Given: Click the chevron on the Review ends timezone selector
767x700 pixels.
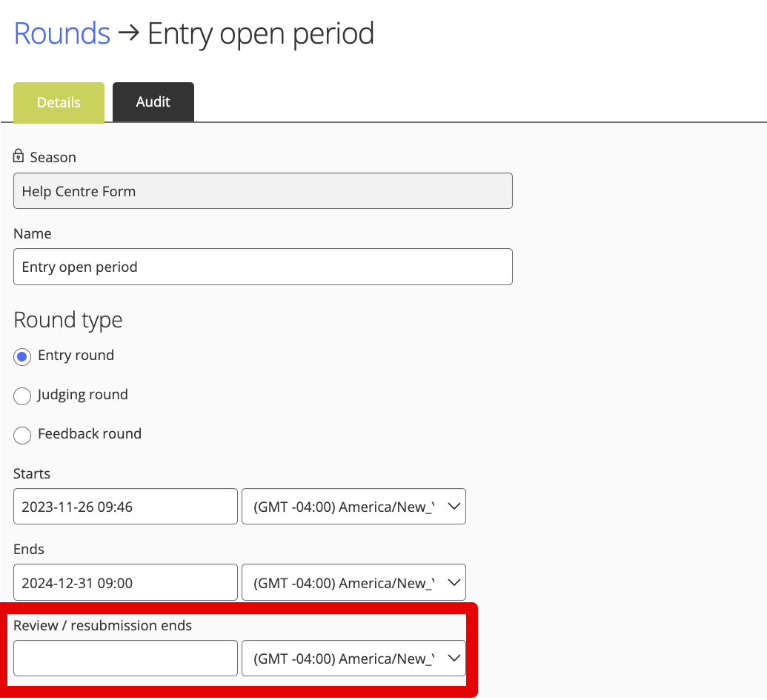Looking at the screenshot, I should (x=453, y=658).
